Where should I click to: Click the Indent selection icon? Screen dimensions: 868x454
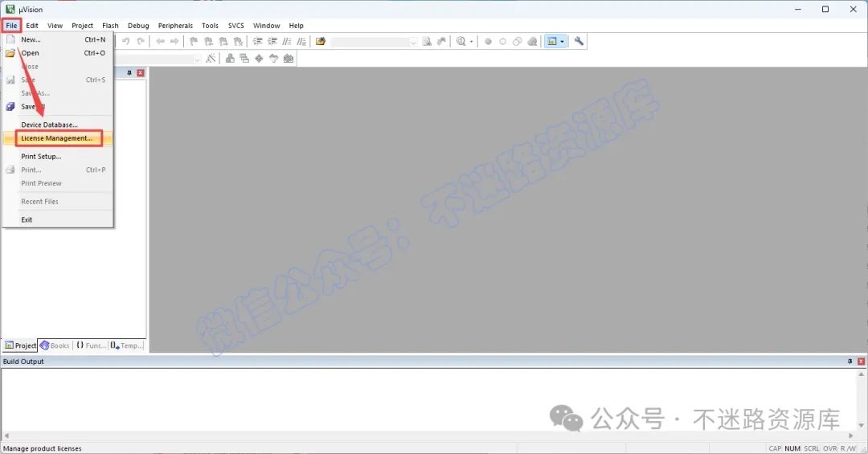point(257,42)
